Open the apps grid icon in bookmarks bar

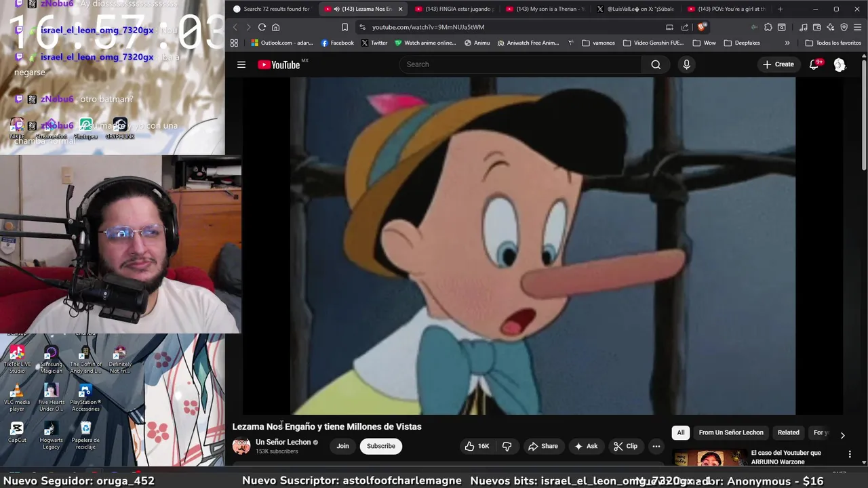tap(234, 43)
